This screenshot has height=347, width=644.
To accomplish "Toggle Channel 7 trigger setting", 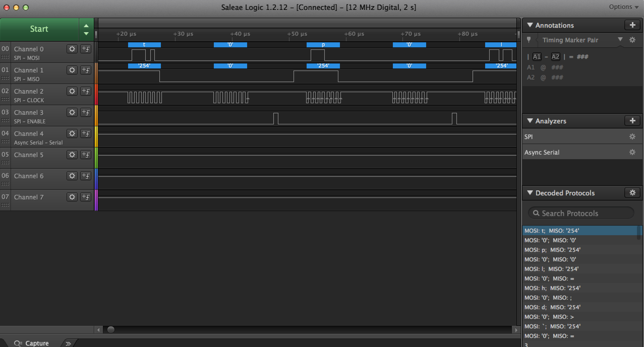I will pos(86,197).
